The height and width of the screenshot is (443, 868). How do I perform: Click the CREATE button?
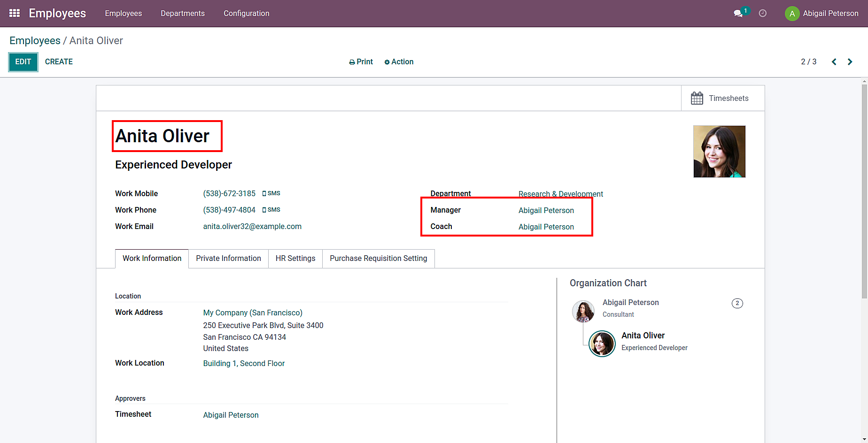(59, 62)
